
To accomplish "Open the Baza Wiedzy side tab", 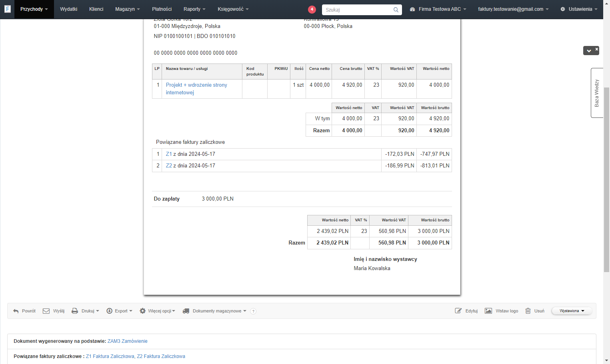I will point(597,93).
